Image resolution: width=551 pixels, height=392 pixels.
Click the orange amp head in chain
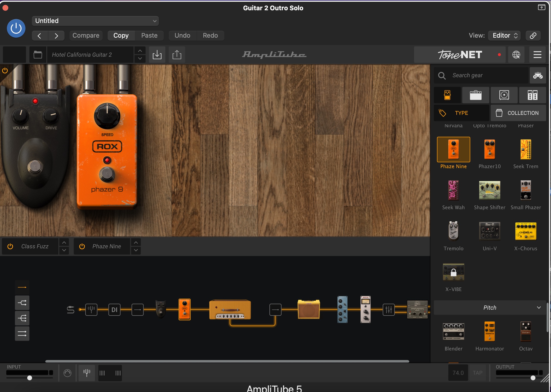coord(230,310)
